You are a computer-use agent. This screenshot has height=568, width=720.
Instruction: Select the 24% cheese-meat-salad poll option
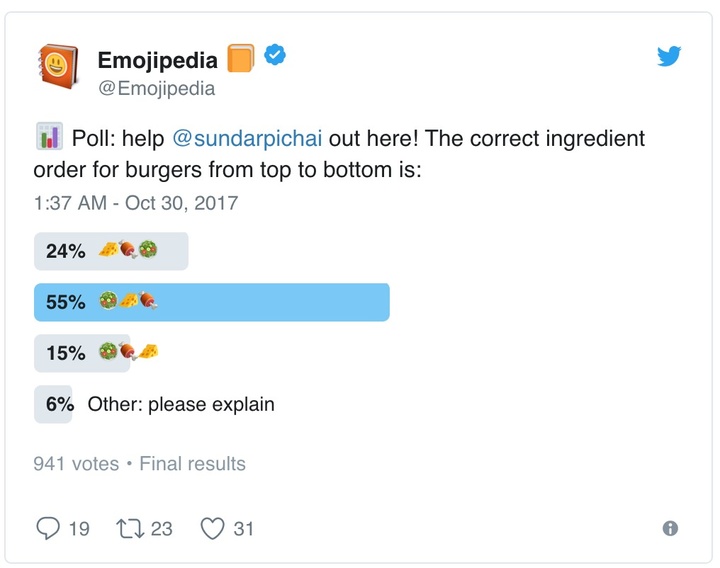tap(111, 251)
